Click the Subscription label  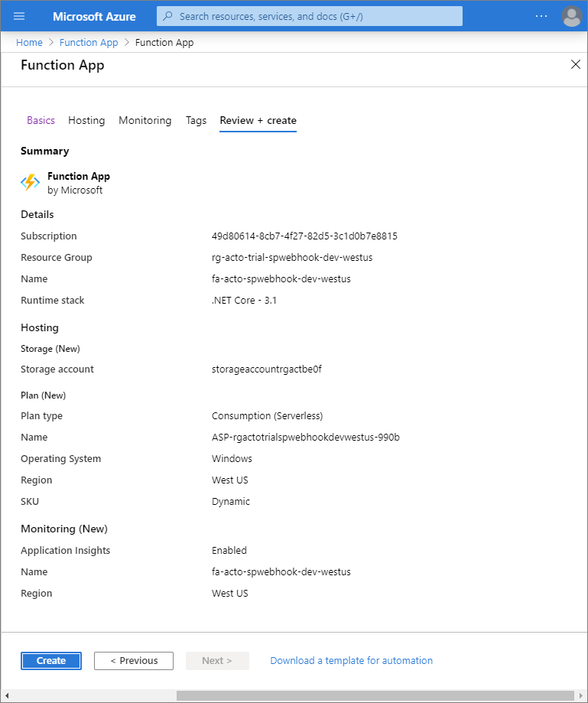coord(48,236)
